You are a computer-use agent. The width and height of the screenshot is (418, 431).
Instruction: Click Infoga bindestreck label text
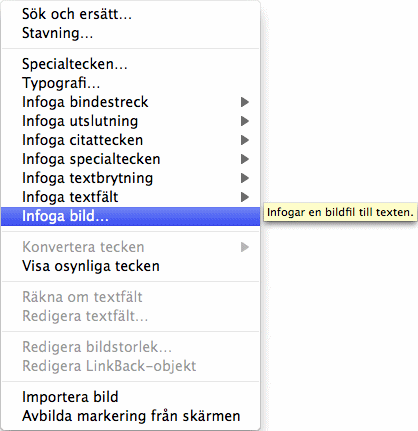point(85,102)
